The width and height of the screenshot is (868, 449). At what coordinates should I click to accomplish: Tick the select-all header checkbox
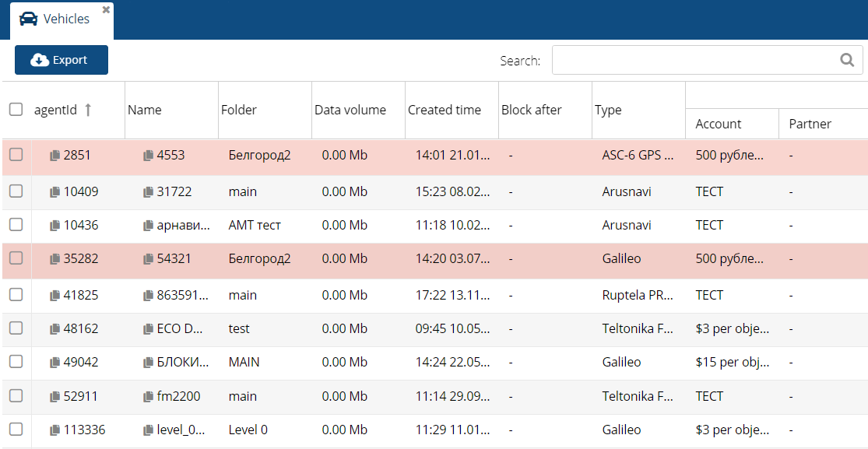[16, 110]
